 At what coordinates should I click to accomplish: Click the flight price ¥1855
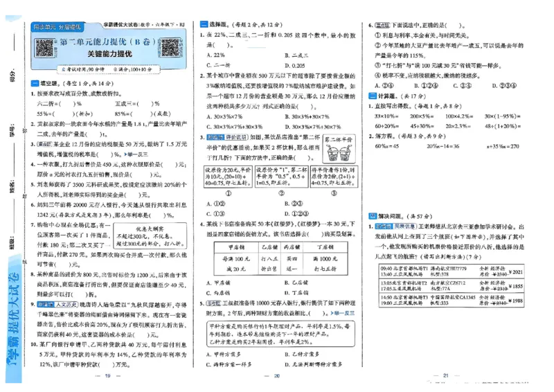515,286
